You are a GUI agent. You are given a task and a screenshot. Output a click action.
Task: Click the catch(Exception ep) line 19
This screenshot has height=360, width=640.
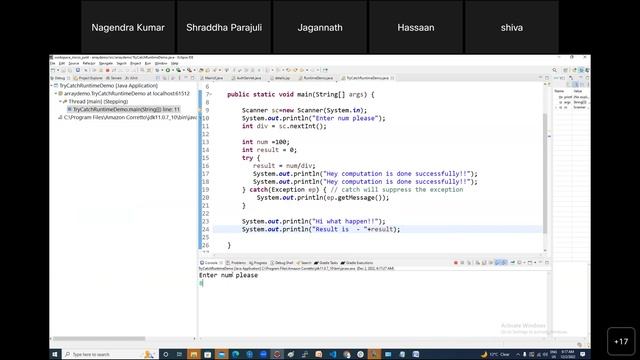click(x=353, y=190)
